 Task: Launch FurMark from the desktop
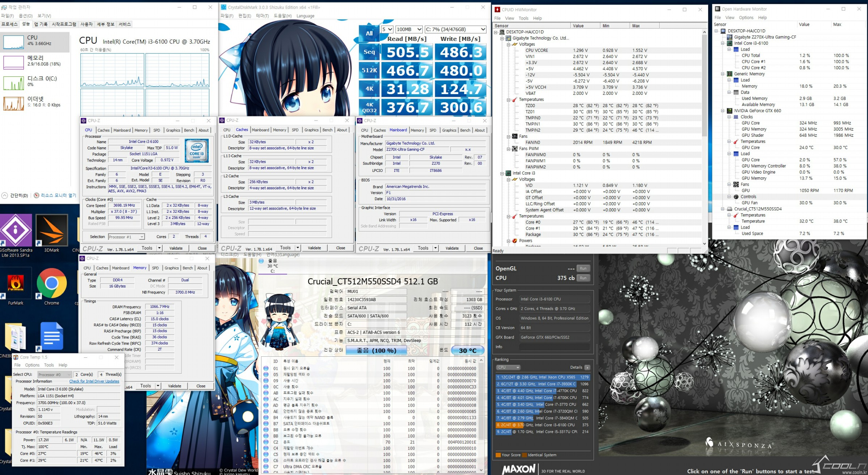[x=16, y=283]
